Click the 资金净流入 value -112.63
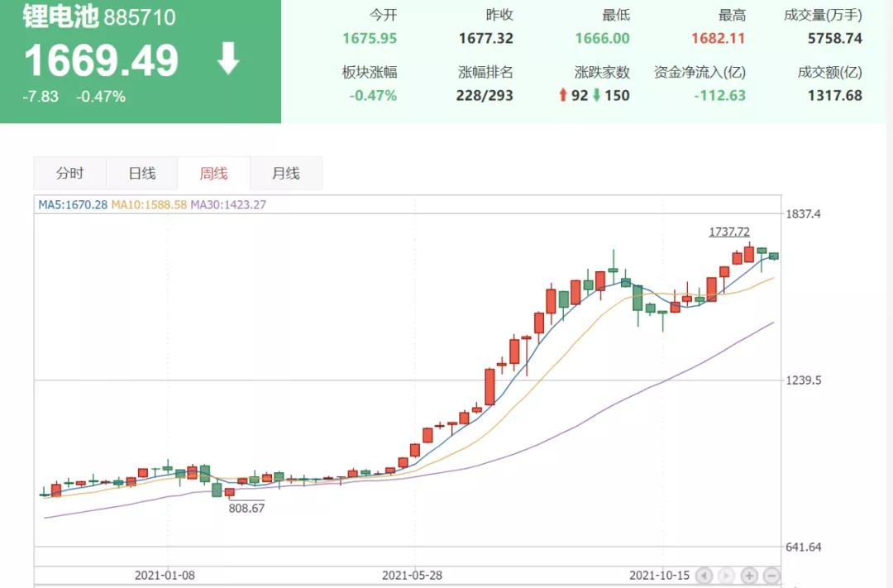 coord(720,96)
